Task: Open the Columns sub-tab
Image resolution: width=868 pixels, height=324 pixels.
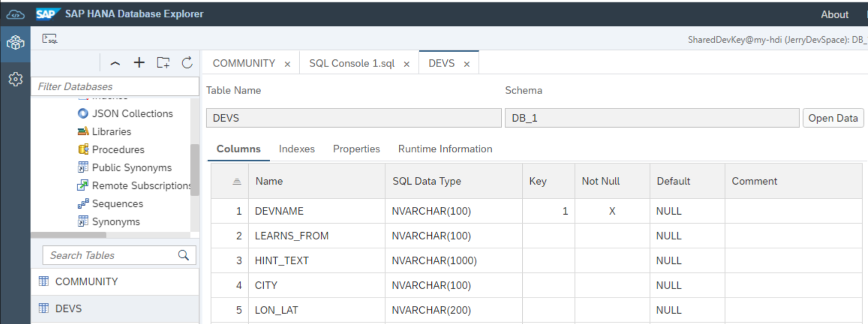Action: 239,149
